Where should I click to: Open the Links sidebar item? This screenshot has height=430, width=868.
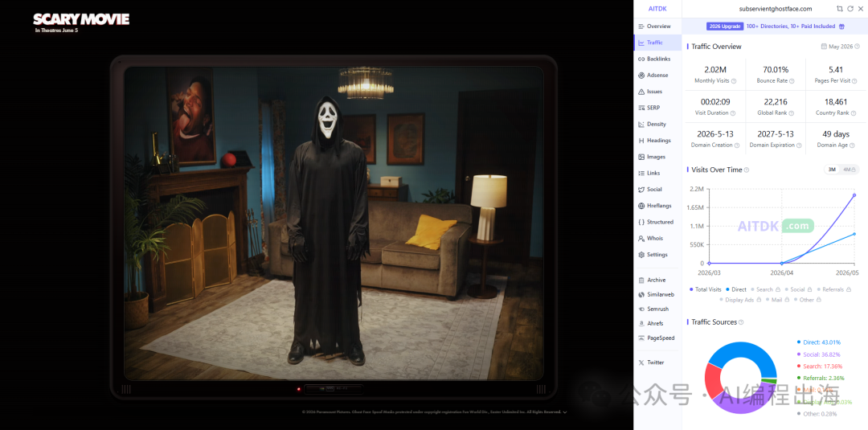[657, 174]
